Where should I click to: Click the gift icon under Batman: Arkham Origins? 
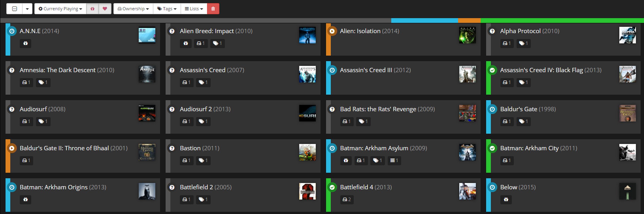[x=25, y=199]
